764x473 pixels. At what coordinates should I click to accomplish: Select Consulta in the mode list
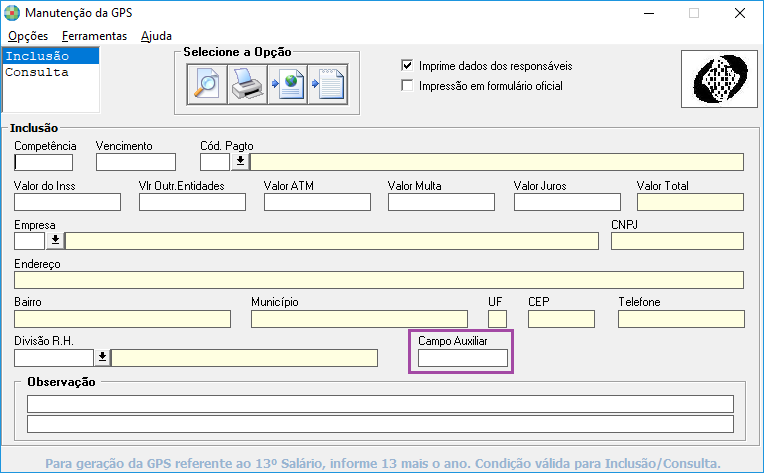click(51, 72)
